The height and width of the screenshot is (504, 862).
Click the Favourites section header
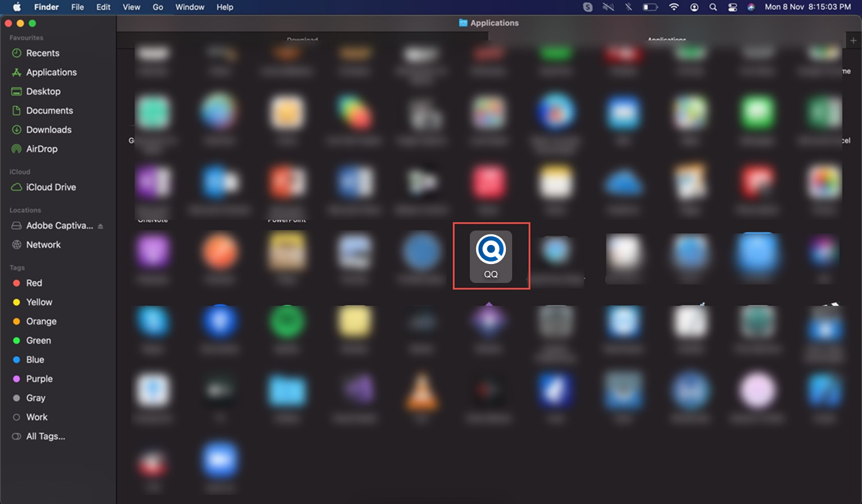[27, 38]
